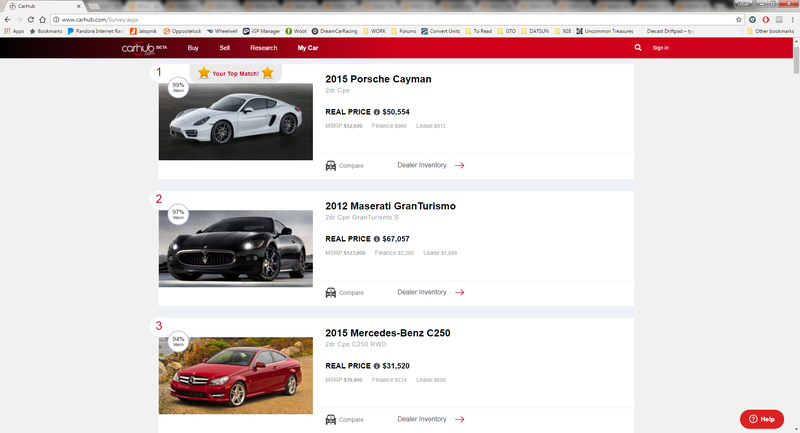The width and height of the screenshot is (800, 433).
Task: Open the DreamCarRacing bookmark
Action: [335, 31]
